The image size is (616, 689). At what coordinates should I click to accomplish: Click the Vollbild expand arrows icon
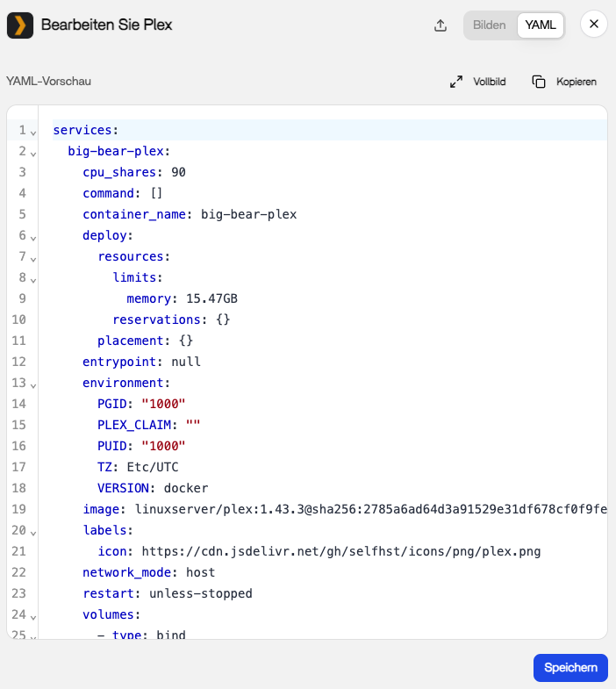456,82
